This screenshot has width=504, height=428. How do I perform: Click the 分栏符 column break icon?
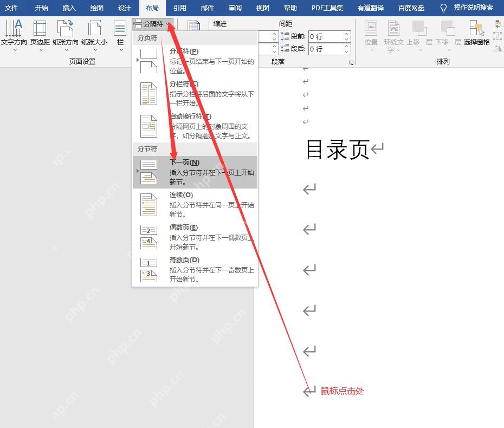pyautogui.click(x=149, y=94)
